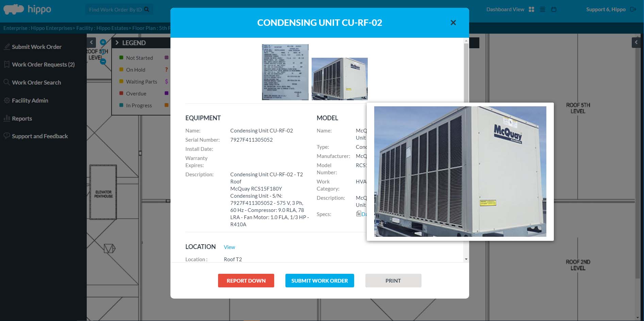Viewport: 644px width, 321px height.
Task: Click the Submit Work Order button in dialog
Action: (319, 281)
